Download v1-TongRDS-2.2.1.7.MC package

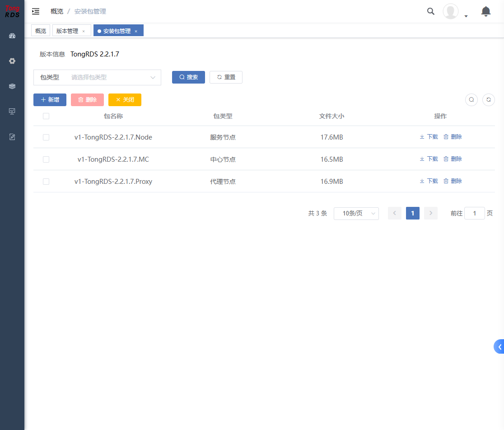pos(429,159)
